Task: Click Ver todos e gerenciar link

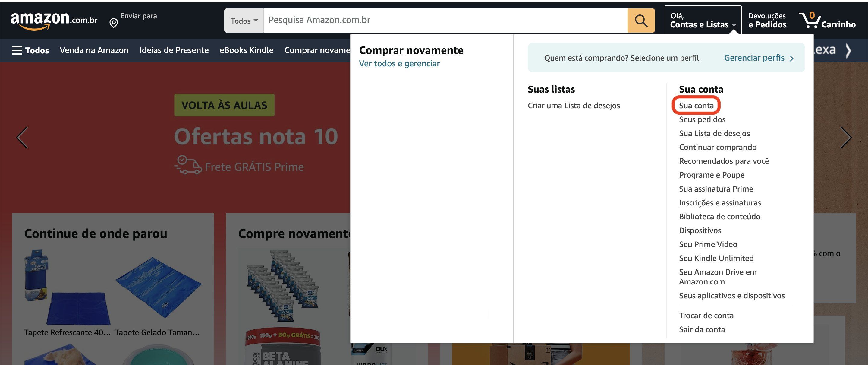Action: click(x=399, y=63)
